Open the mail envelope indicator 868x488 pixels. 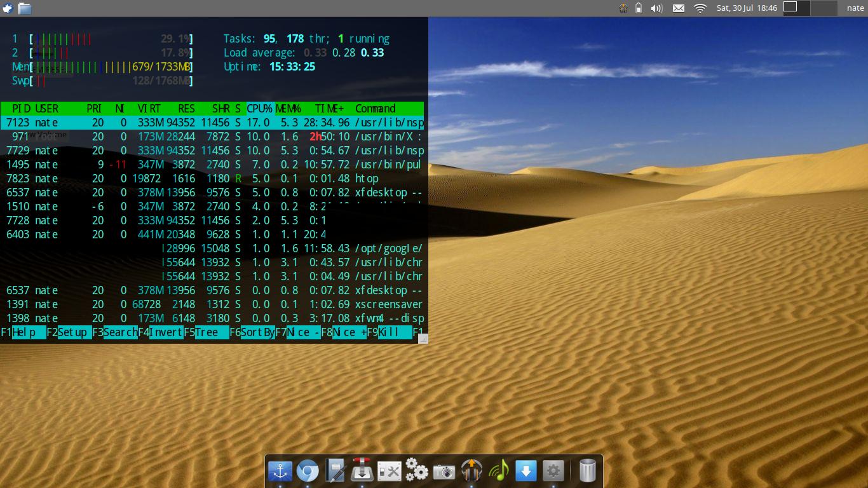coord(679,8)
